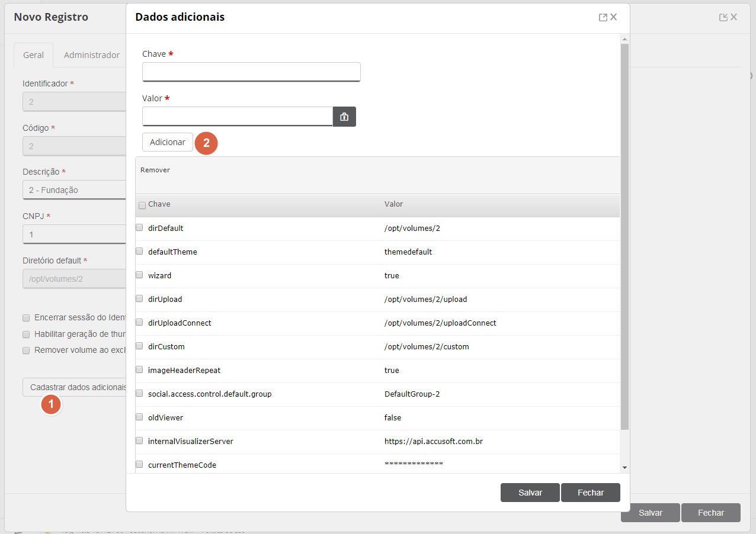Viewport: 756px width, 534px height.
Task: Click the lock icon beside Valor field
Action: click(x=344, y=117)
